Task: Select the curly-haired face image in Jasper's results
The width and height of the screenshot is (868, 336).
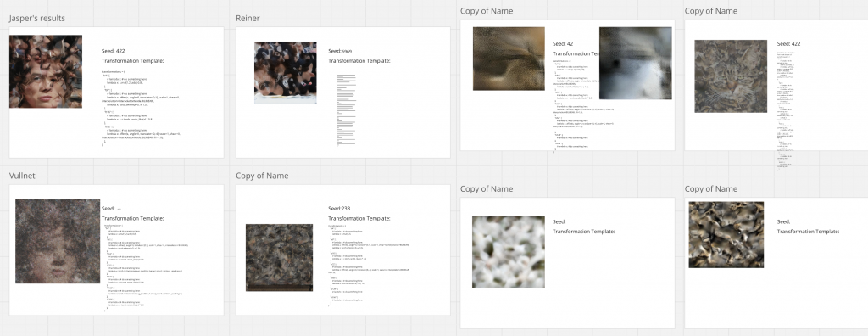Action: tap(46, 71)
